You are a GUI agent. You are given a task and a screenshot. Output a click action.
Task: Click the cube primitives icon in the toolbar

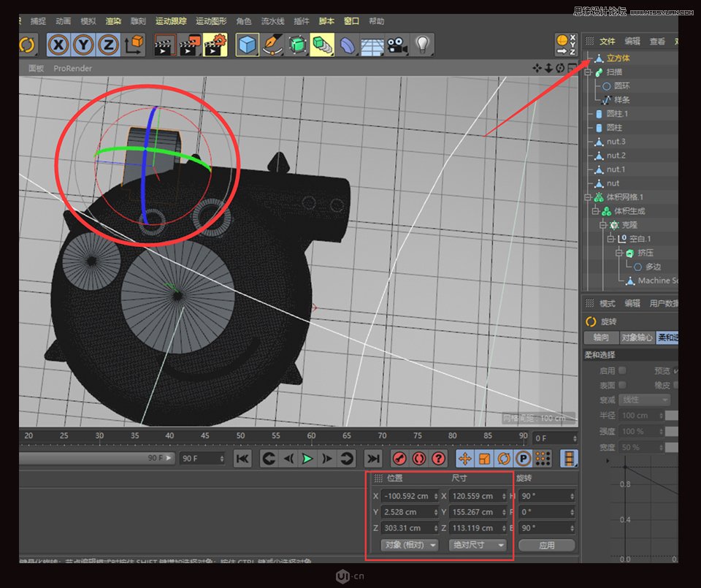tap(246, 45)
